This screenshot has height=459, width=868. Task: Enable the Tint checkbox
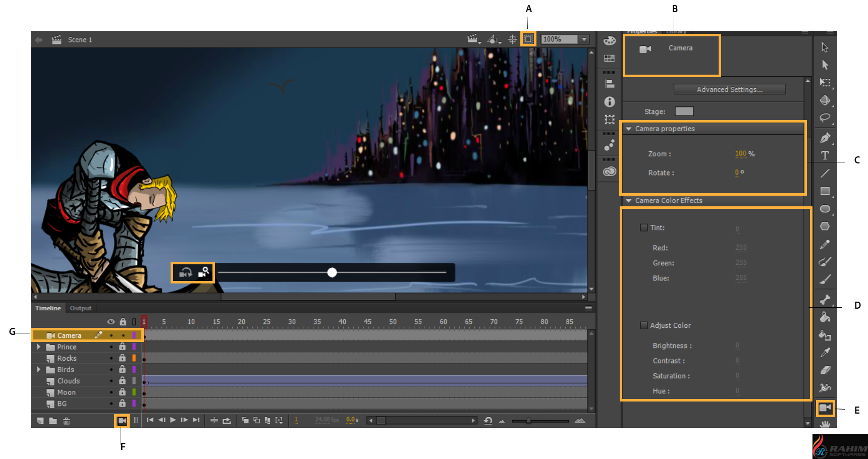pos(644,227)
